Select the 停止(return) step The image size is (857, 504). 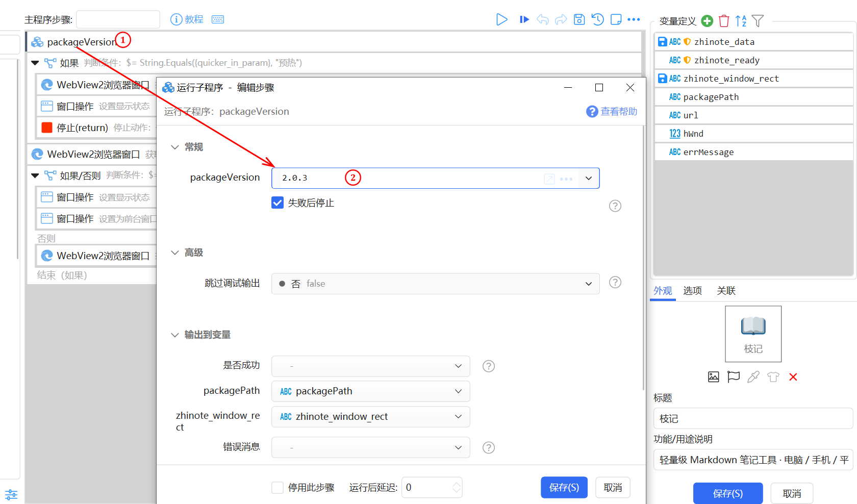pos(96,128)
